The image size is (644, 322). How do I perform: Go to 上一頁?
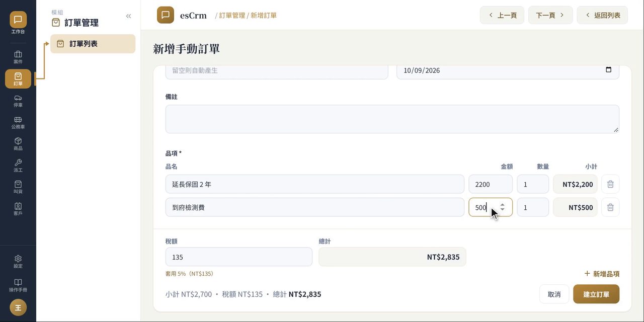[502, 15]
